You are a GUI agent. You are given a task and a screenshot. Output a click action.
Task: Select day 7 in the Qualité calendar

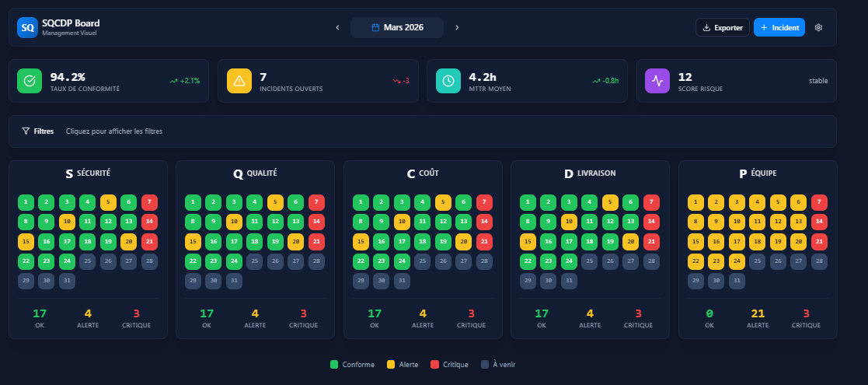[316, 202]
